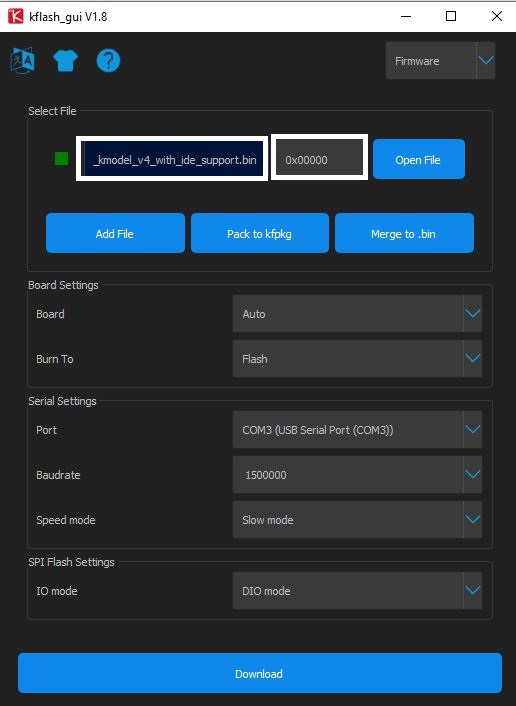This screenshot has width=516, height=706.
Task: Click the Open File button
Action: pyautogui.click(x=418, y=159)
